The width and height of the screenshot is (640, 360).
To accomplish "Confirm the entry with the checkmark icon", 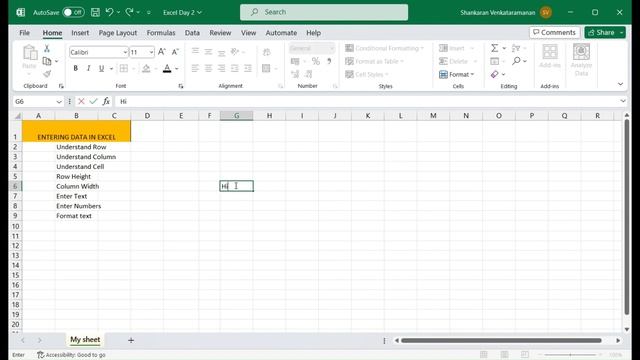I will pos(93,101).
